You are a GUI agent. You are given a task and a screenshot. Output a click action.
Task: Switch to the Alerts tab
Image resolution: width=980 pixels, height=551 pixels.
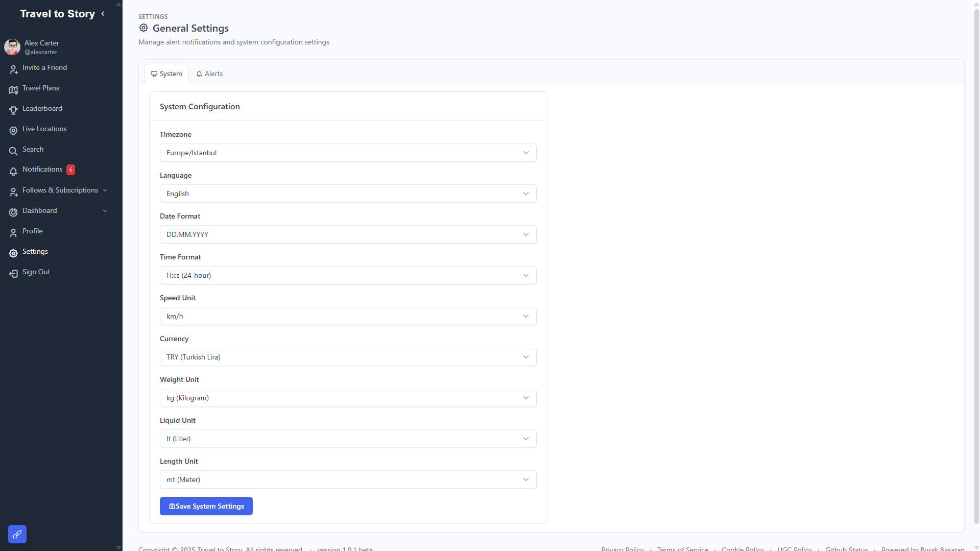click(x=209, y=74)
